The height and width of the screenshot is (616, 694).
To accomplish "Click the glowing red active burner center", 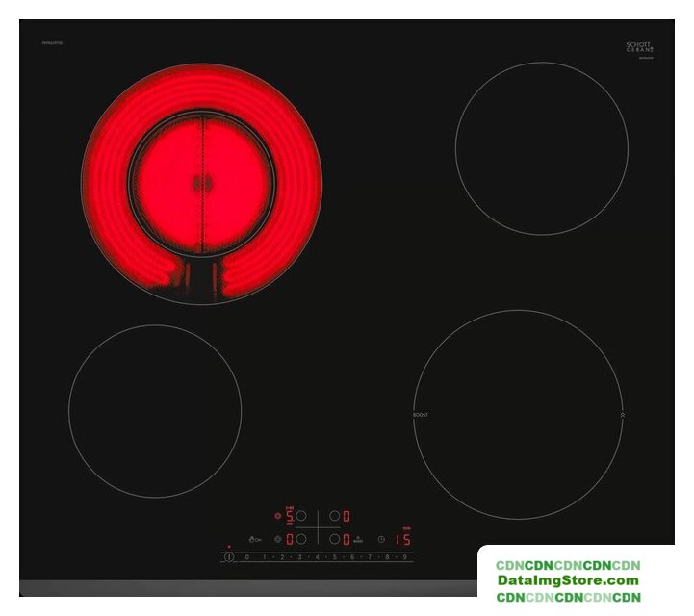I will 202,181.
